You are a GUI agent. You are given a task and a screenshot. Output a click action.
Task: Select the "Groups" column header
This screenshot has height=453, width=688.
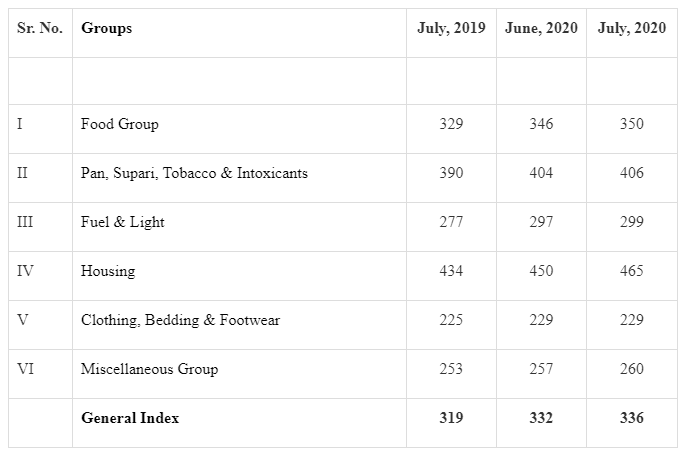[106, 28]
